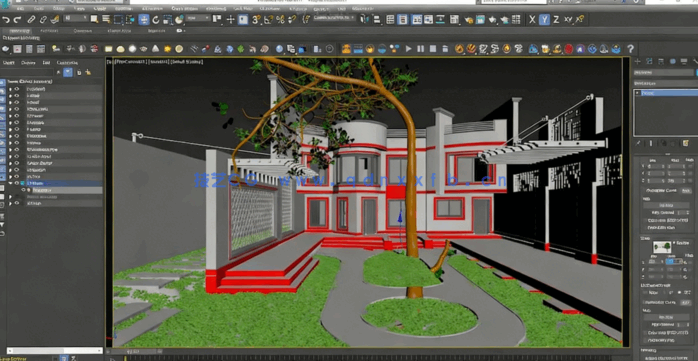The height and width of the screenshot is (361, 698).
Task: Restrict transforms to the X axis
Action: [x=532, y=19]
